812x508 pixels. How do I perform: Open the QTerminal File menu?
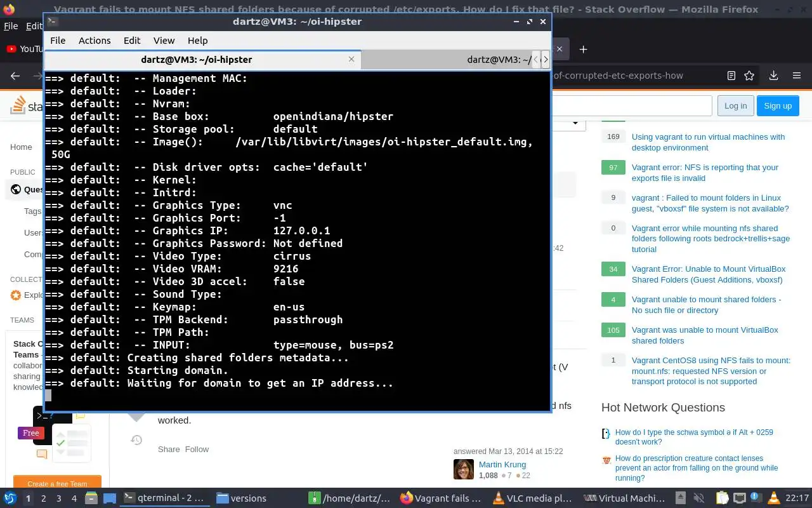pos(58,40)
